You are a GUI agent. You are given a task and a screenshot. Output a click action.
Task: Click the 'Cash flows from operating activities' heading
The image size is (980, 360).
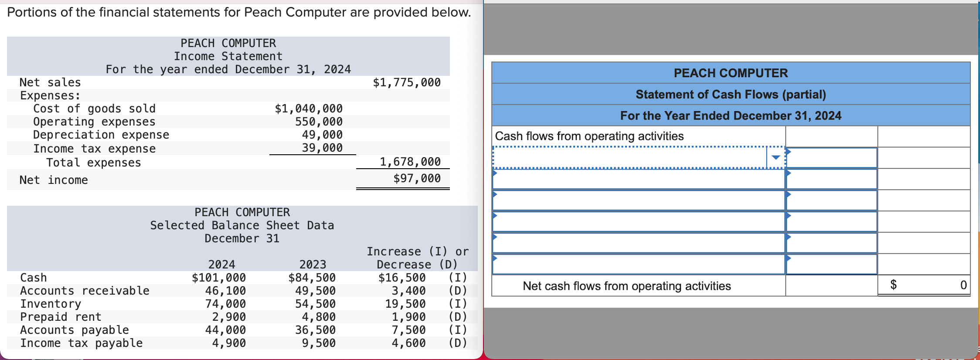[589, 136]
